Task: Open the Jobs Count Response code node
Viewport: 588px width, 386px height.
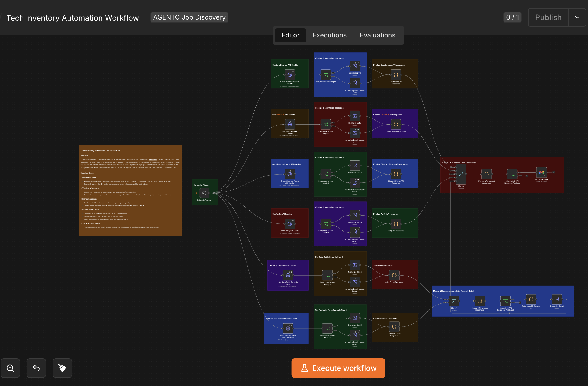Action: pos(394,275)
